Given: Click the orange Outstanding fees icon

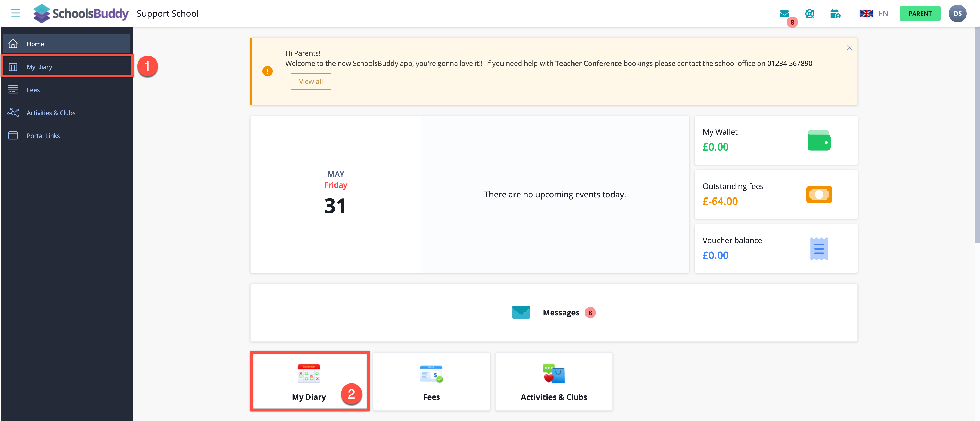Looking at the screenshot, I should 819,194.
